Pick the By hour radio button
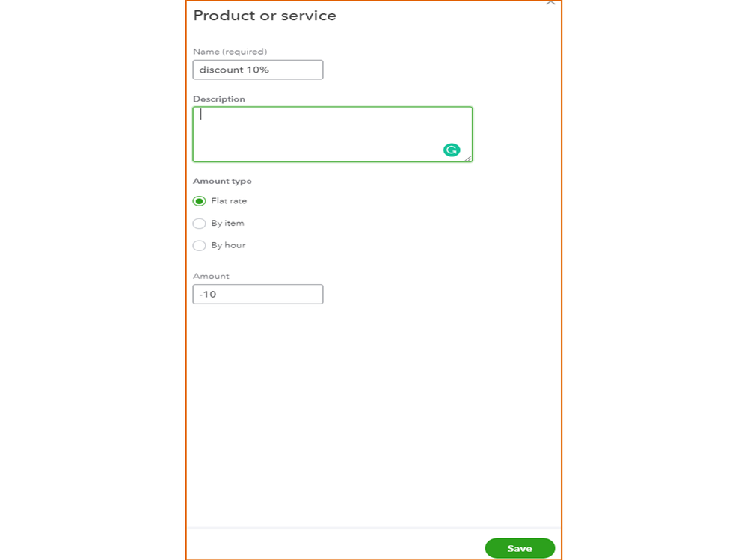The image size is (747, 560). (x=199, y=245)
